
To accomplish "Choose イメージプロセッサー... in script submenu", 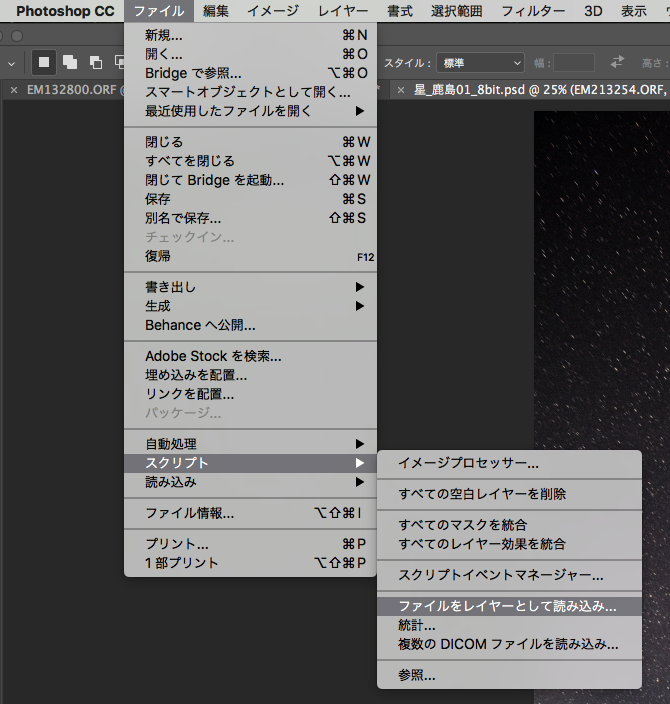I will coord(509,463).
